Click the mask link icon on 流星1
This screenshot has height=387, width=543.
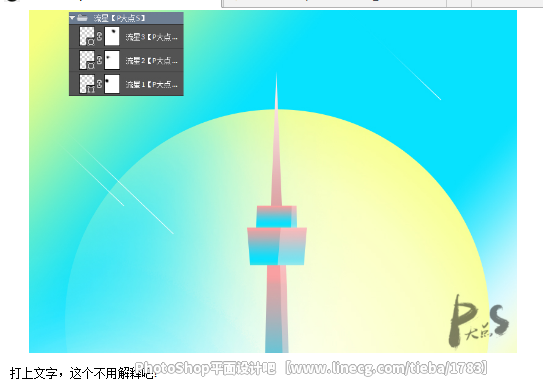pyautogui.click(x=99, y=84)
